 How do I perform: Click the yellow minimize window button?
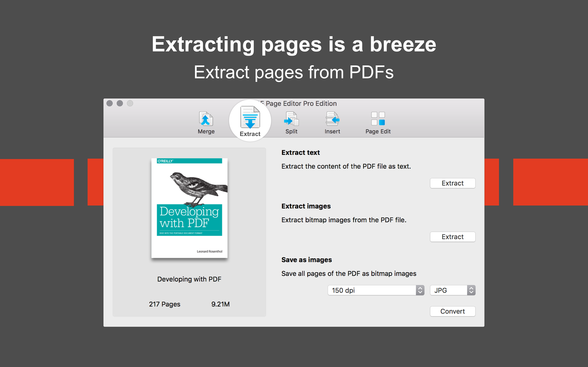[120, 103]
